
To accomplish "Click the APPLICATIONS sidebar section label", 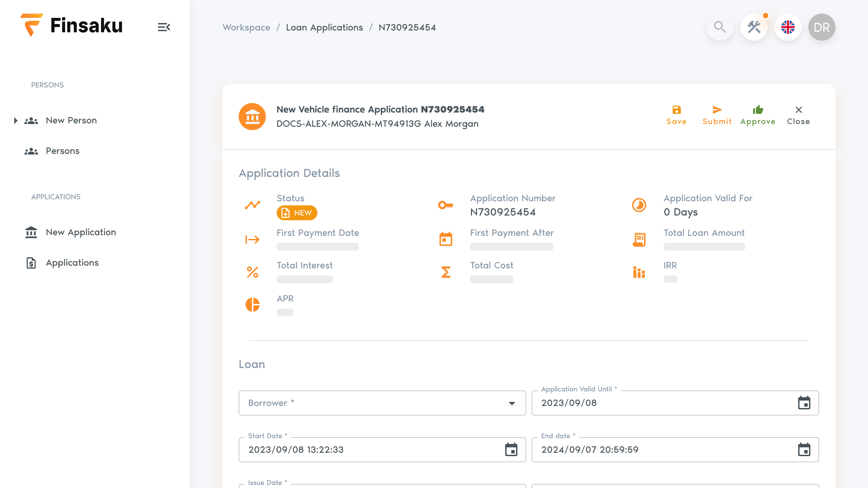I will pos(56,197).
